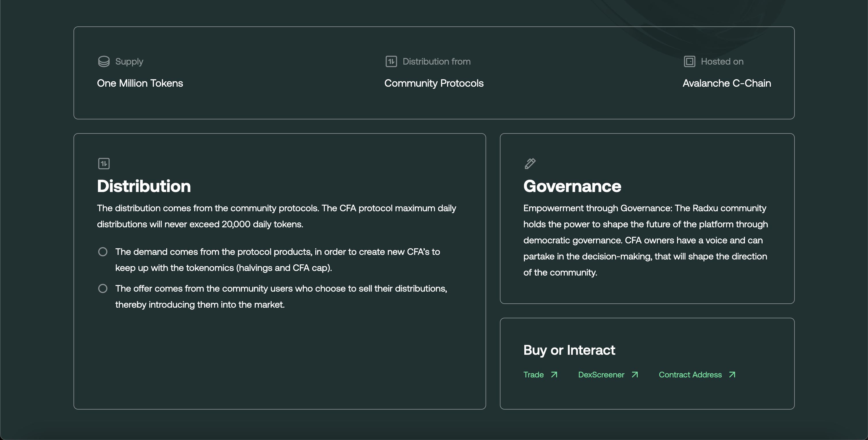
Task: Click the Community Protocols label
Action: 434,83
